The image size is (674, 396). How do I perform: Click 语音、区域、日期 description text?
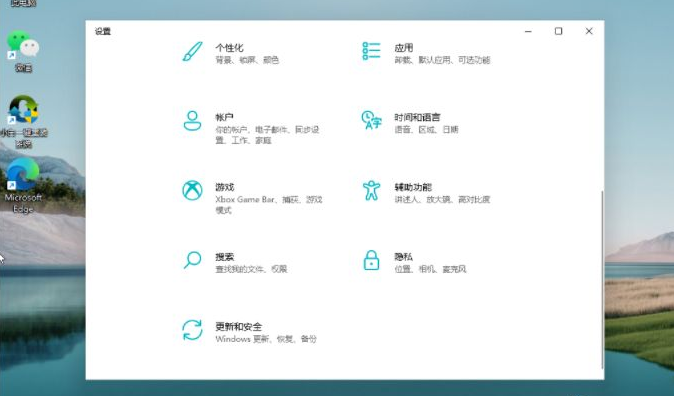pyautogui.click(x=426, y=129)
